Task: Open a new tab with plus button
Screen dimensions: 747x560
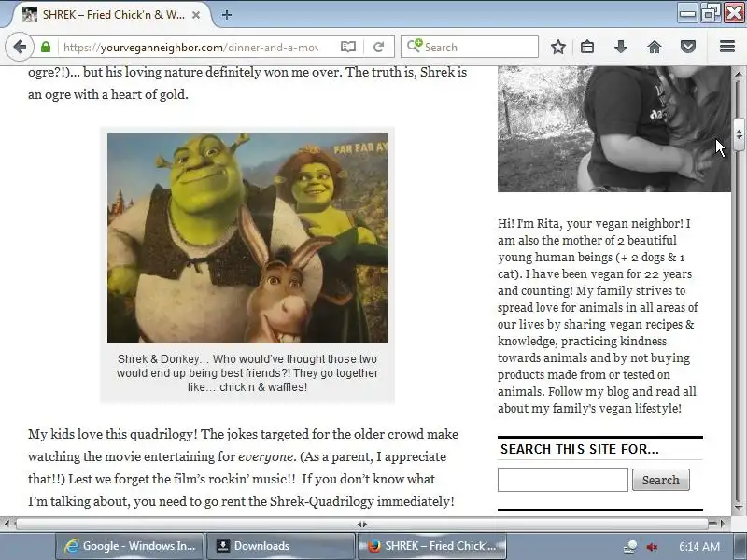Action: [x=227, y=15]
